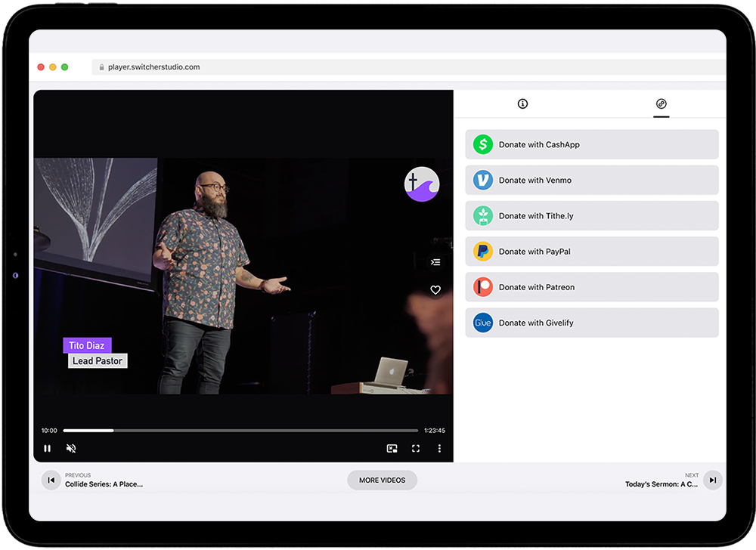Open next video "Today's Sermon"
The image size is (756, 550).
(x=711, y=480)
